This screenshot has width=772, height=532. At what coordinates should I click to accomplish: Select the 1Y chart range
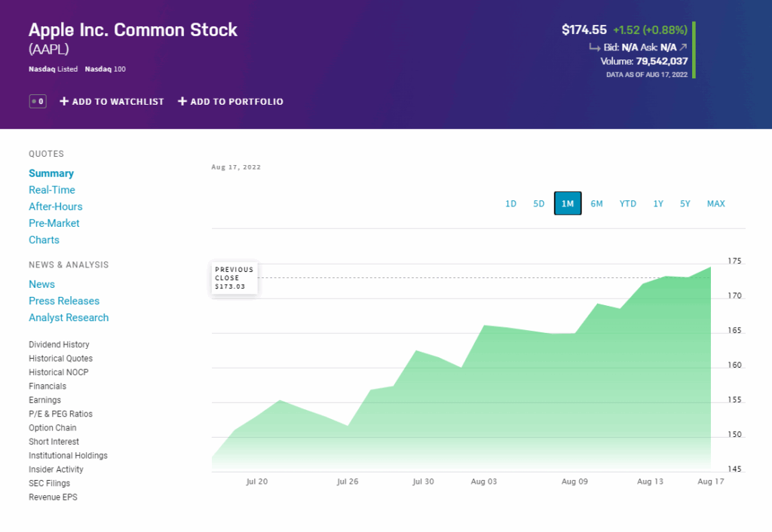tap(658, 204)
